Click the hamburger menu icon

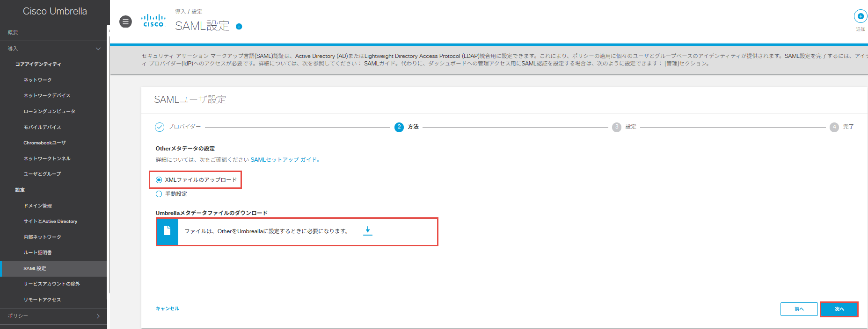pyautogui.click(x=125, y=21)
